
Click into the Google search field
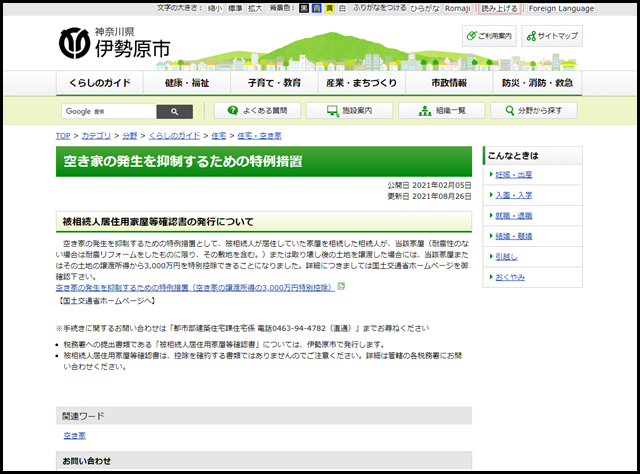coord(109,111)
